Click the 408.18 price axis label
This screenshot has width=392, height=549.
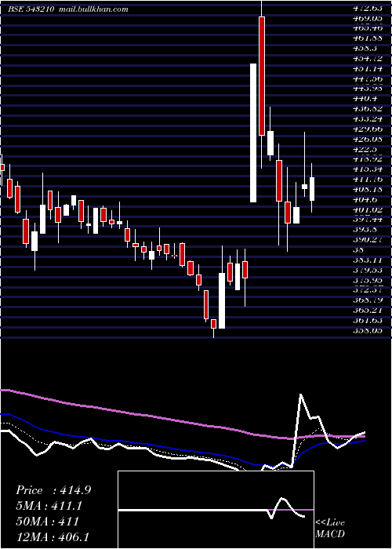coord(367,190)
